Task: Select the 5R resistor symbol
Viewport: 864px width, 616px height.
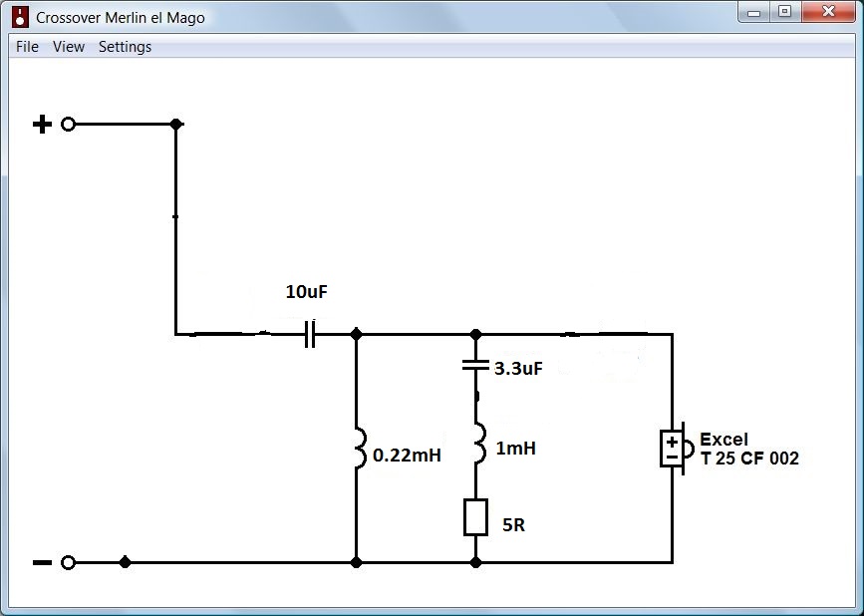Action: pyautogui.click(x=475, y=517)
